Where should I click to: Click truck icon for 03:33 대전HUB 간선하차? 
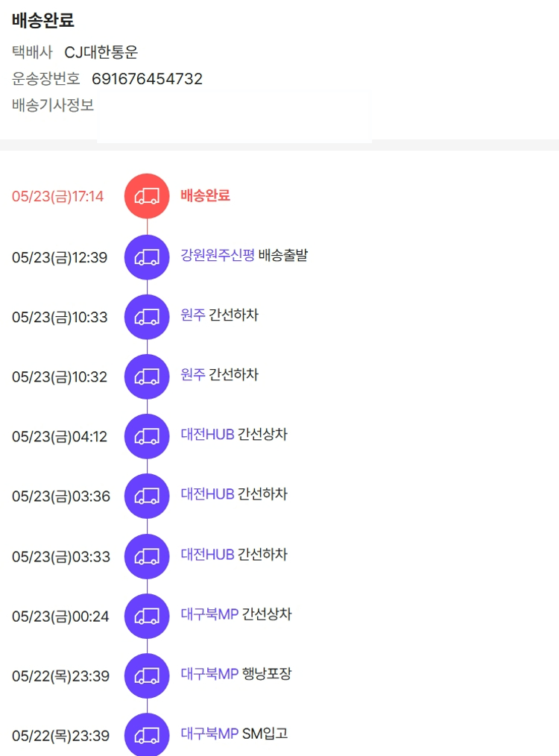tap(147, 556)
